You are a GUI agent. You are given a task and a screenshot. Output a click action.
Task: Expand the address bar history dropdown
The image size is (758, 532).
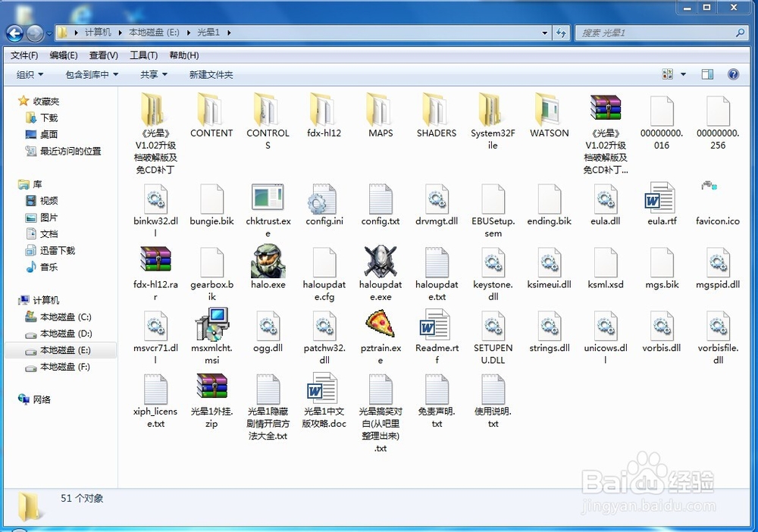pyautogui.click(x=545, y=33)
